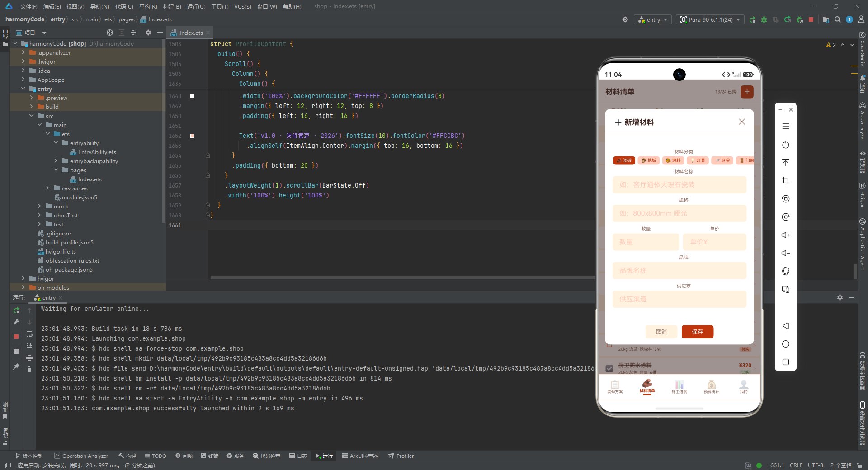Click the search magnifier in top toolbar
This screenshot has height=470, width=868.
pyautogui.click(x=838, y=19)
